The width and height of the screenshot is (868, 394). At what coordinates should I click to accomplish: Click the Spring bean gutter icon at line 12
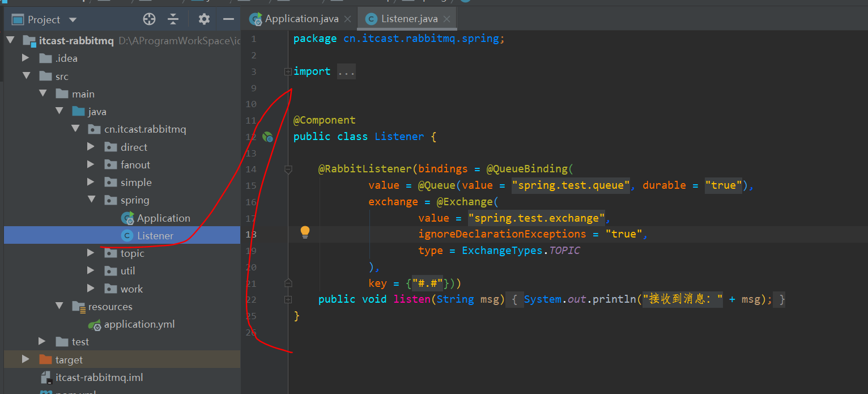268,137
